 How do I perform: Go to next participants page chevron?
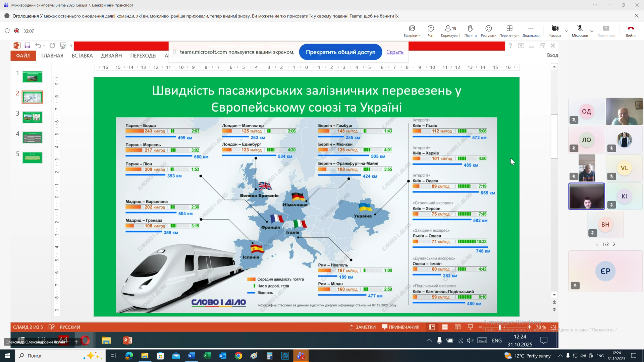click(x=614, y=244)
